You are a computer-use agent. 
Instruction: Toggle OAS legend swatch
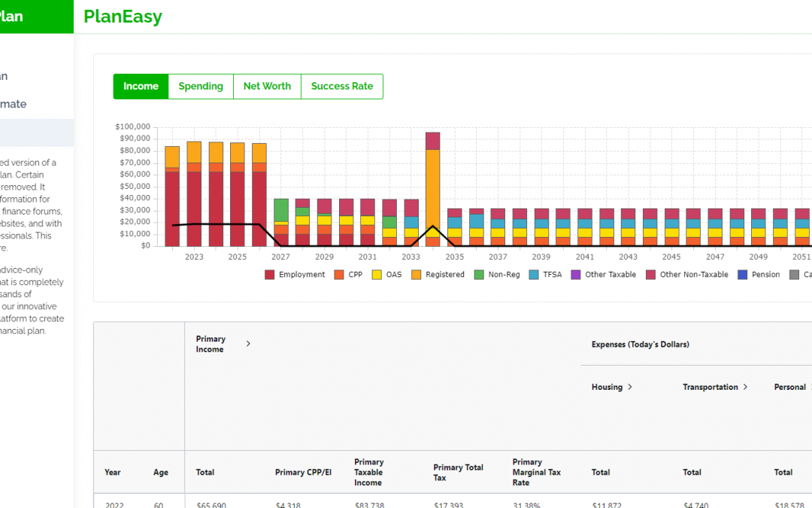377,275
